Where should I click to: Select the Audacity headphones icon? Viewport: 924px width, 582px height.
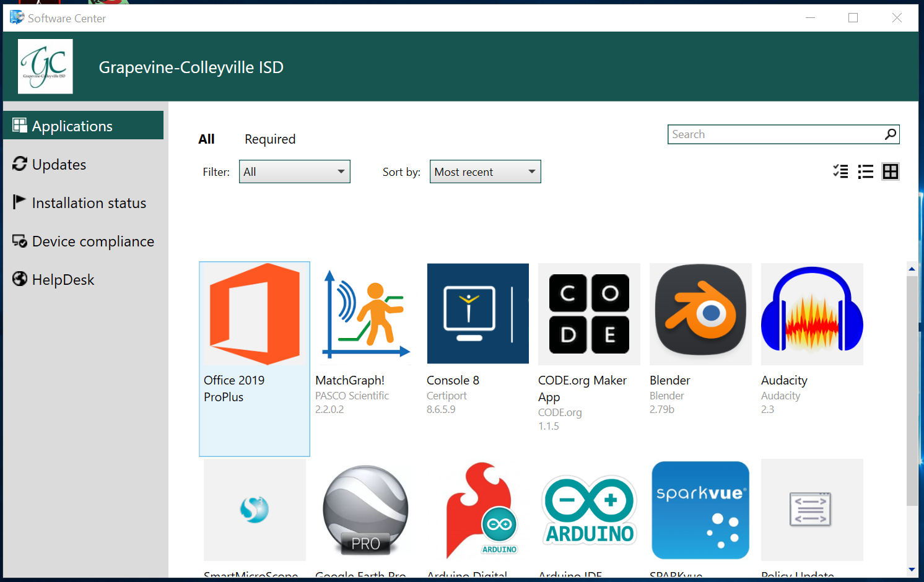point(812,315)
